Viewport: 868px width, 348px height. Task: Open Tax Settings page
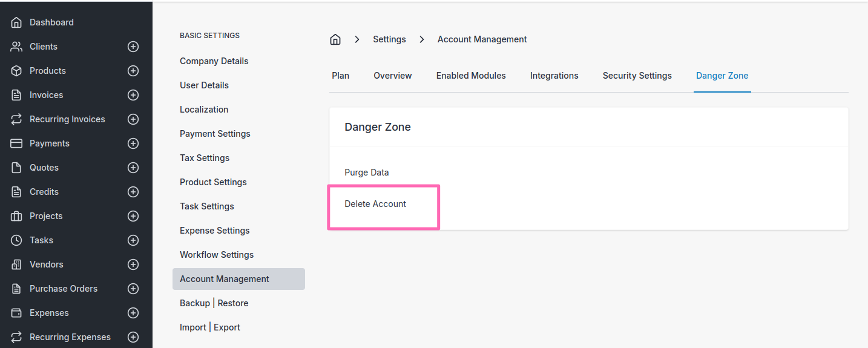205,158
